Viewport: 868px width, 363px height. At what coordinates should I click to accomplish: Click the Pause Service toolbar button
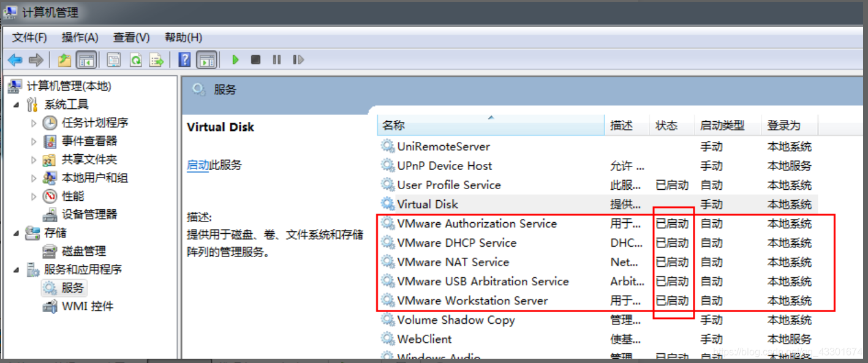click(x=277, y=60)
